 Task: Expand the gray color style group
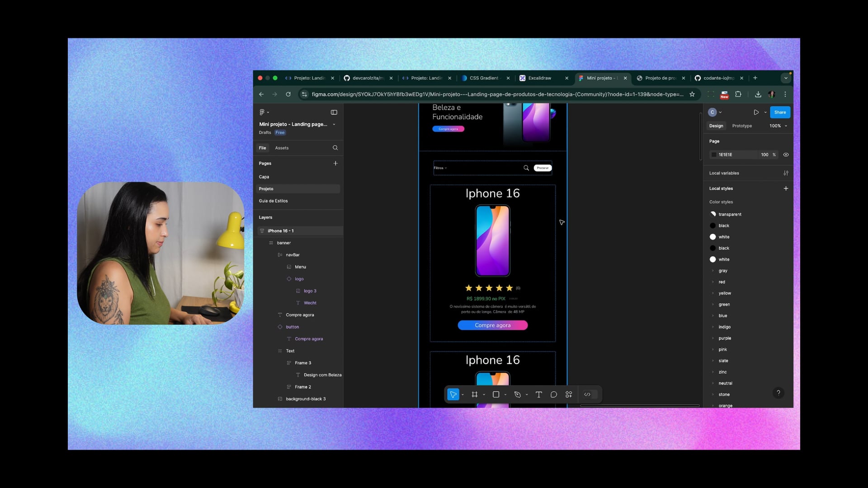(x=713, y=271)
